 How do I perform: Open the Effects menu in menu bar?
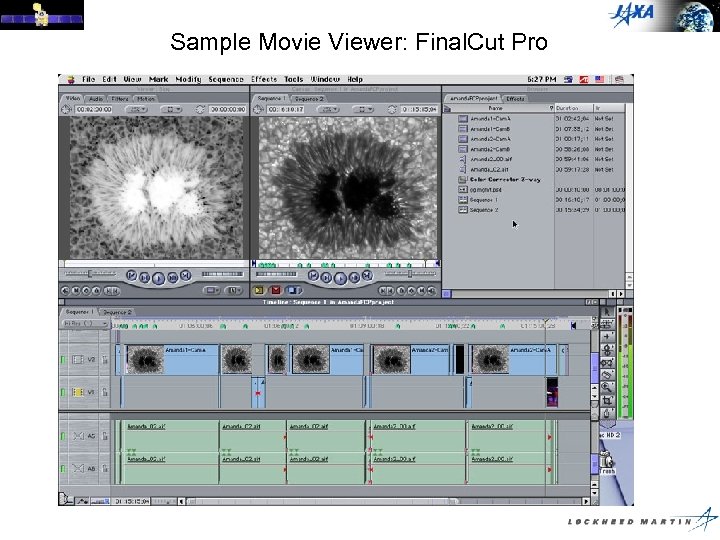tap(264, 79)
